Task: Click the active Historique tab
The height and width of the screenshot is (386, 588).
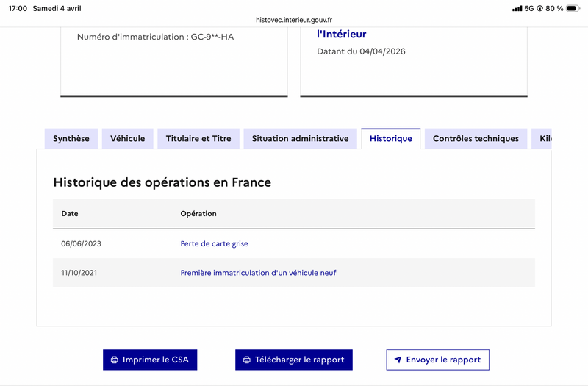Action: coord(391,138)
